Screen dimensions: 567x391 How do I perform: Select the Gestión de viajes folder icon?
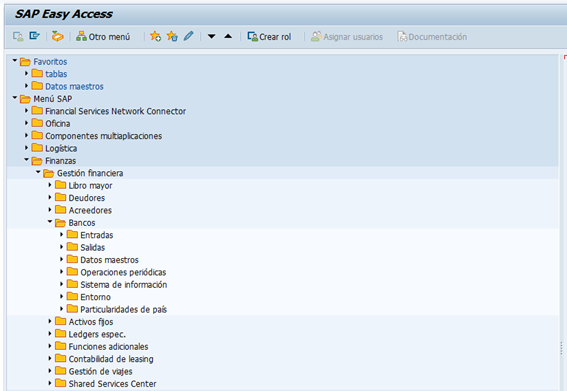[60, 371]
